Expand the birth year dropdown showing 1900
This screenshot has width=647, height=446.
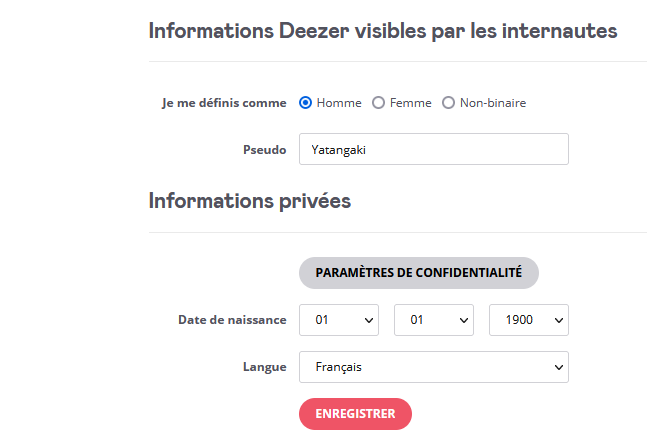tap(528, 320)
